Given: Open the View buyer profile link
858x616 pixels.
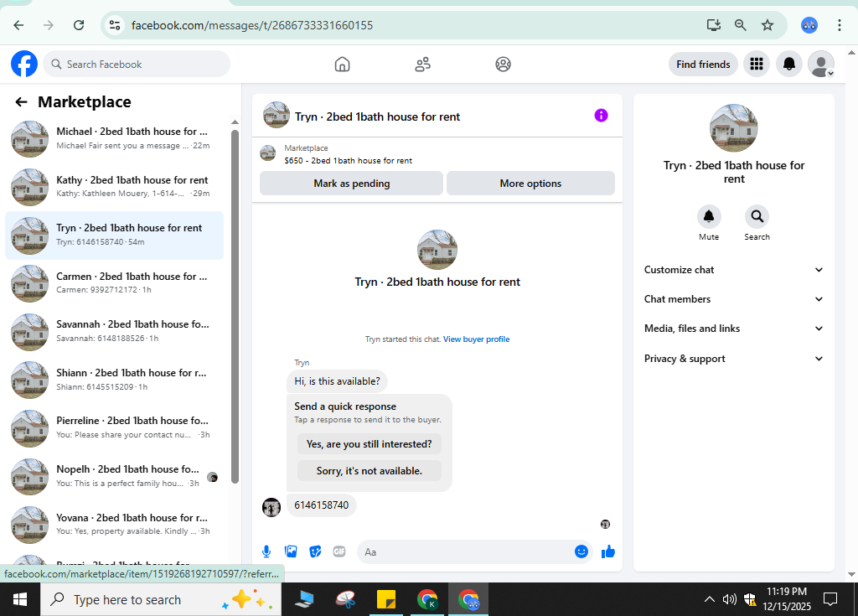Looking at the screenshot, I should [476, 339].
